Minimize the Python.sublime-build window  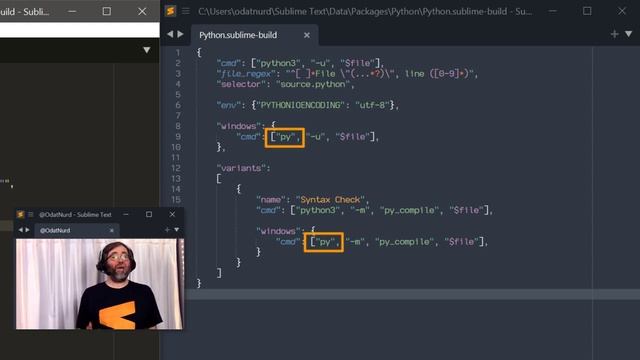tap(552, 11)
